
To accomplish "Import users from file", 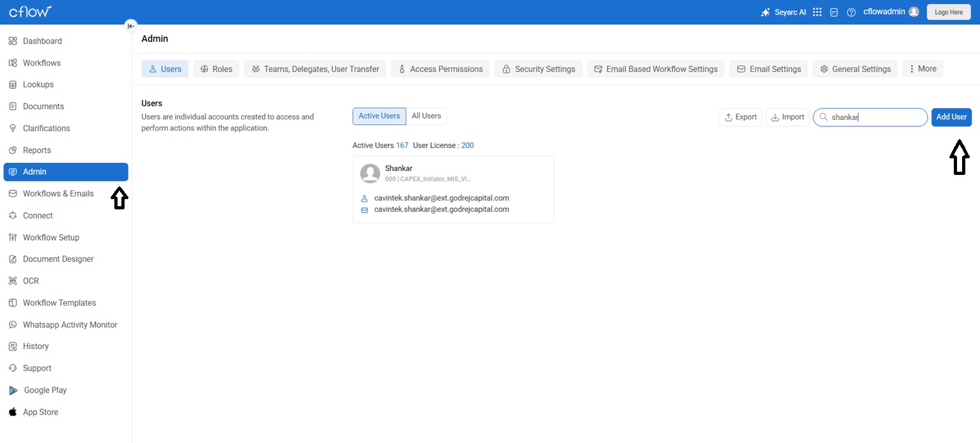I will pyautogui.click(x=787, y=117).
